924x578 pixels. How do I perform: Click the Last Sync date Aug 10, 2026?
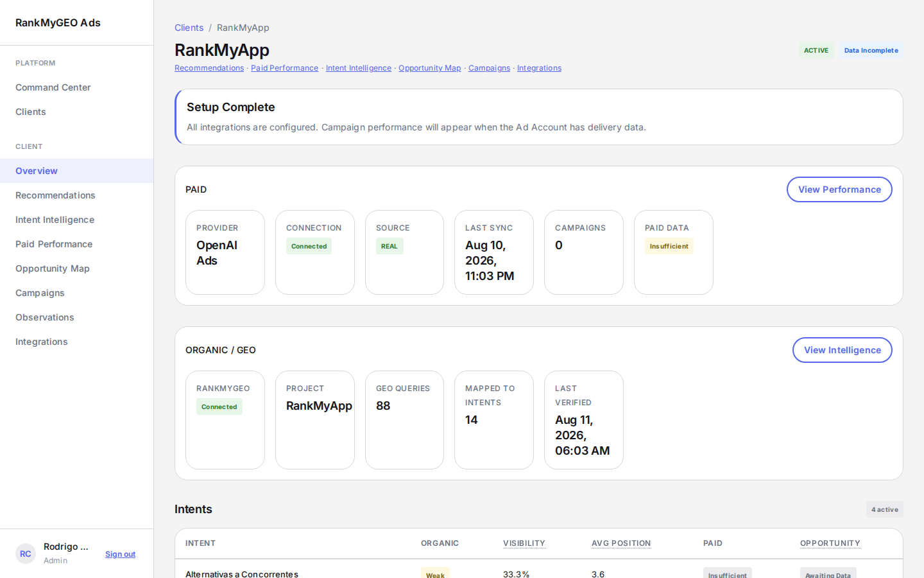490,261
